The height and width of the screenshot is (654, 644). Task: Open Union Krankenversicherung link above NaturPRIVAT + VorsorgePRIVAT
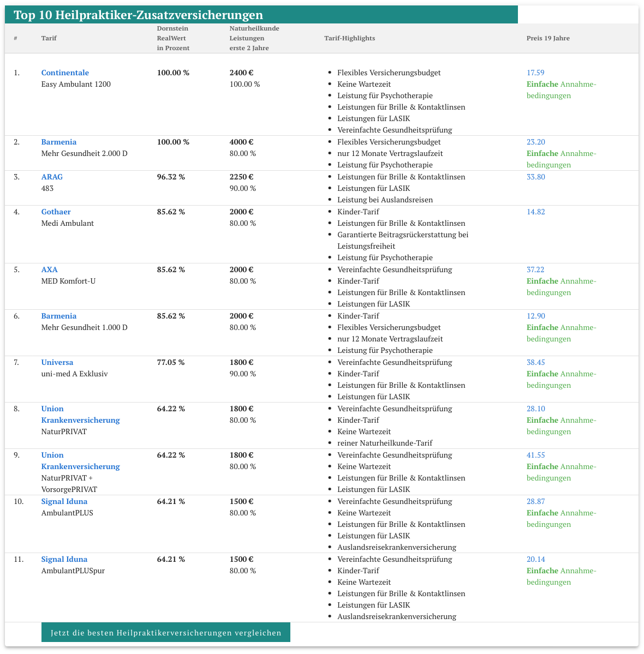pyautogui.click(x=80, y=461)
